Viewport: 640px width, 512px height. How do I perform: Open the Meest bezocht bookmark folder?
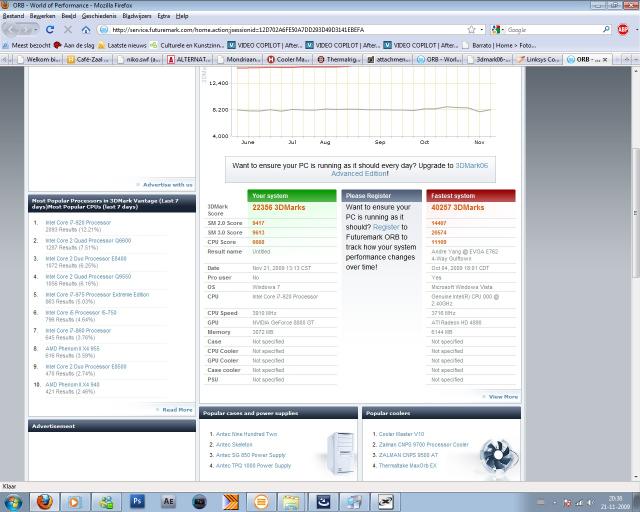coord(27,45)
